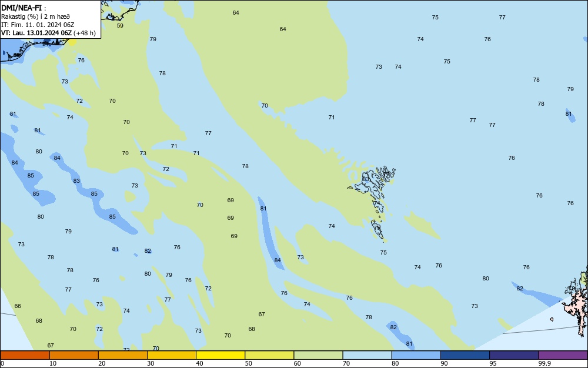Image resolution: width=588 pixels, height=368 pixels.
Task: Click the '(+48 h)' forecast offset text
Action: 84,33
